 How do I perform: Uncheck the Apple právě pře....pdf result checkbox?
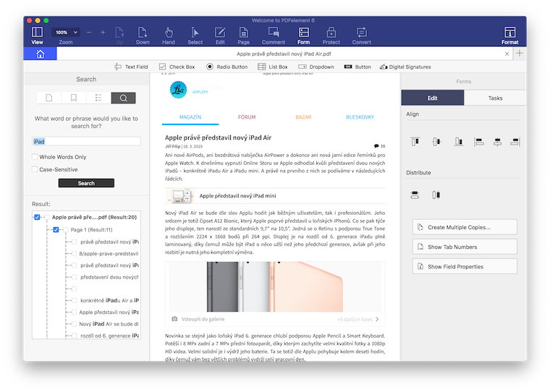[37, 217]
